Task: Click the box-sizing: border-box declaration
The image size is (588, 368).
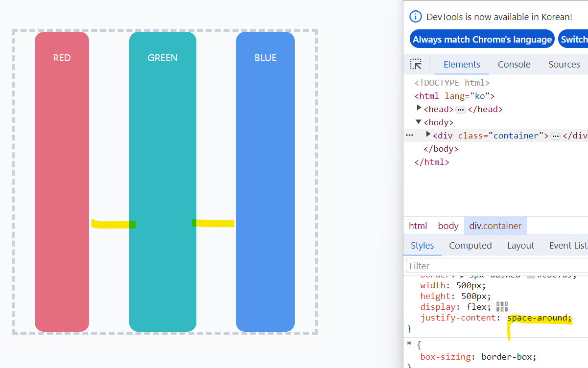Action: coord(478,357)
